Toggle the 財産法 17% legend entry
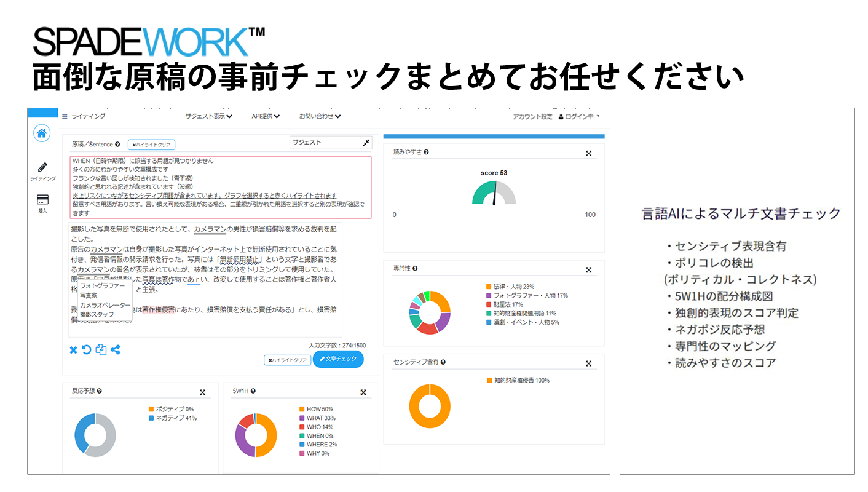Image resolution: width=868 pixels, height=492 pixels. [x=504, y=304]
